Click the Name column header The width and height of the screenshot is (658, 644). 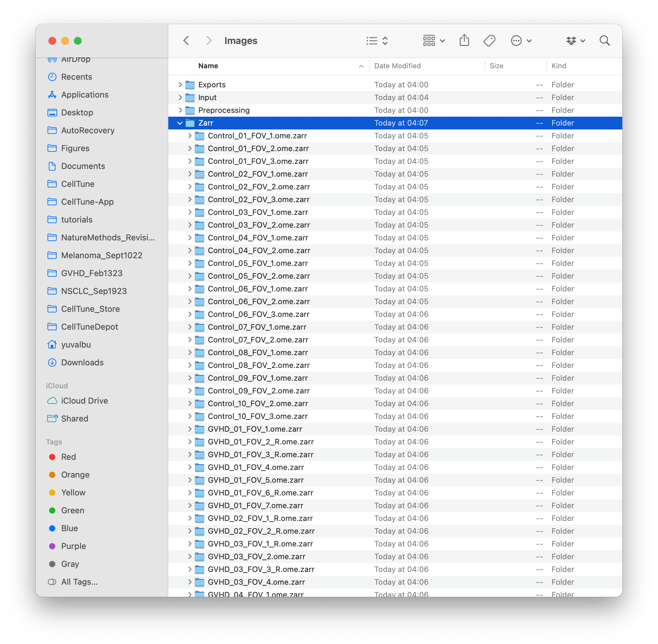pyautogui.click(x=208, y=66)
